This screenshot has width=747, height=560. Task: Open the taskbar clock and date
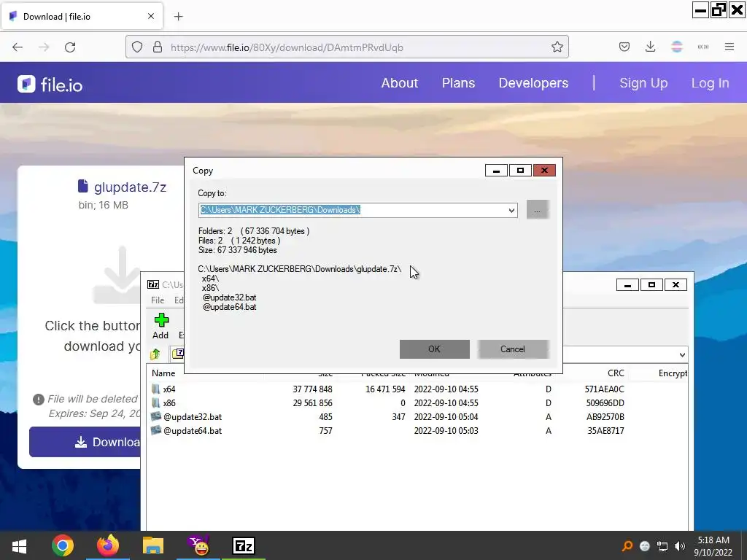pyautogui.click(x=713, y=546)
